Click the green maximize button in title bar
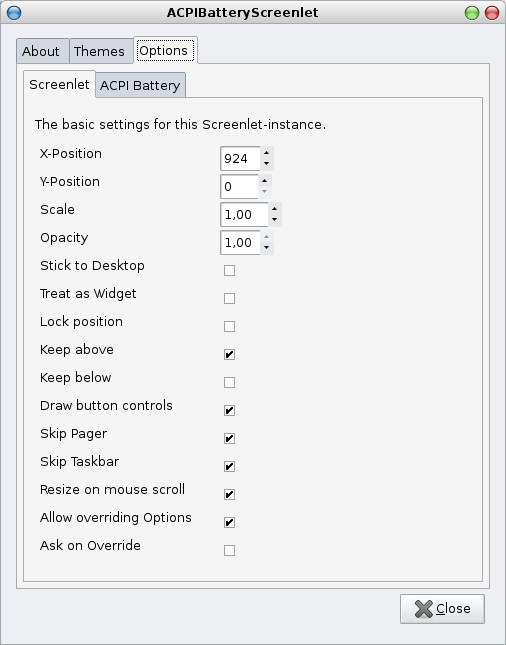The image size is (506, 645). [x=472, y=13]
